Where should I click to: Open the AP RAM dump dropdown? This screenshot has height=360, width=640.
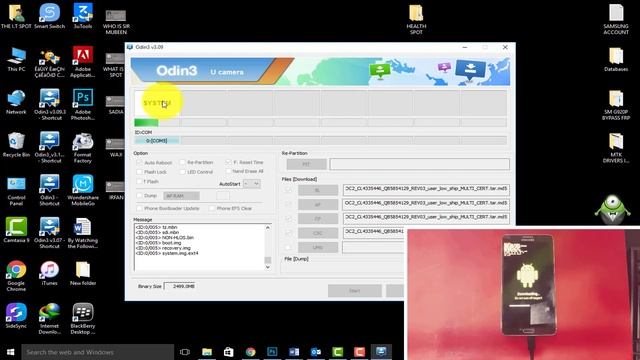click(181, 196)
